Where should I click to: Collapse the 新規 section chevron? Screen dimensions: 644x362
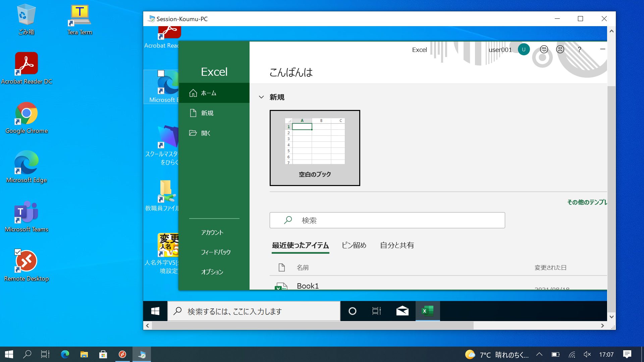click(261, 97)
